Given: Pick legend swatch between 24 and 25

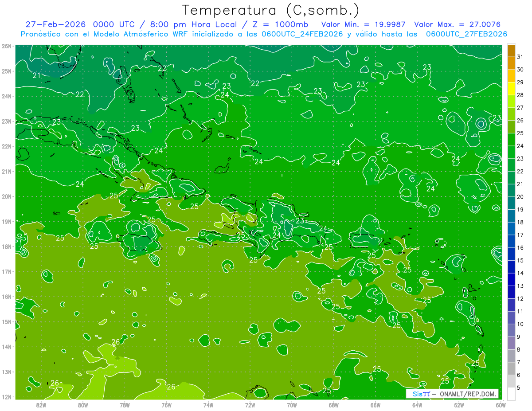Looking at the screenshot, I should coord(511,140).
